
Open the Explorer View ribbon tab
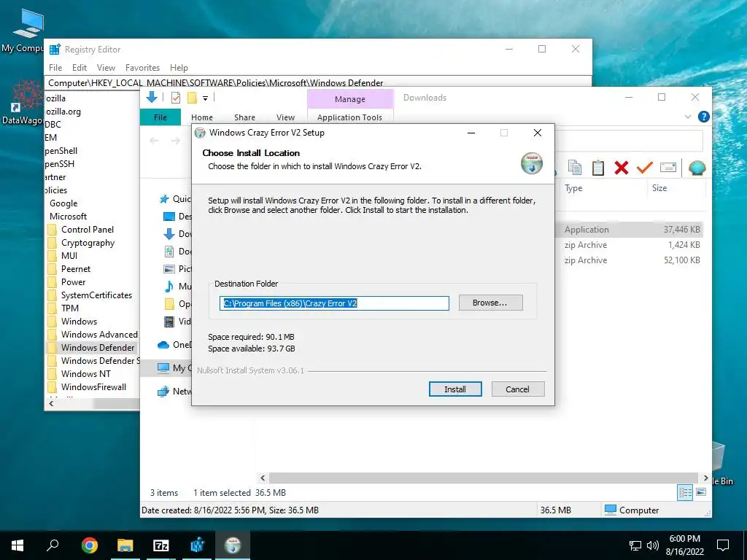pos(285,117)
